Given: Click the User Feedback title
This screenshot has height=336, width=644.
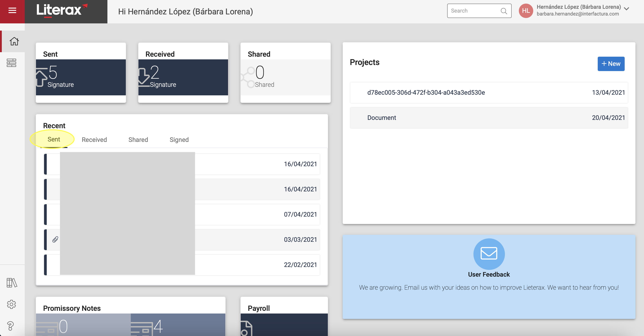Looking at the screenshot, I should click(x=489, y=274).
